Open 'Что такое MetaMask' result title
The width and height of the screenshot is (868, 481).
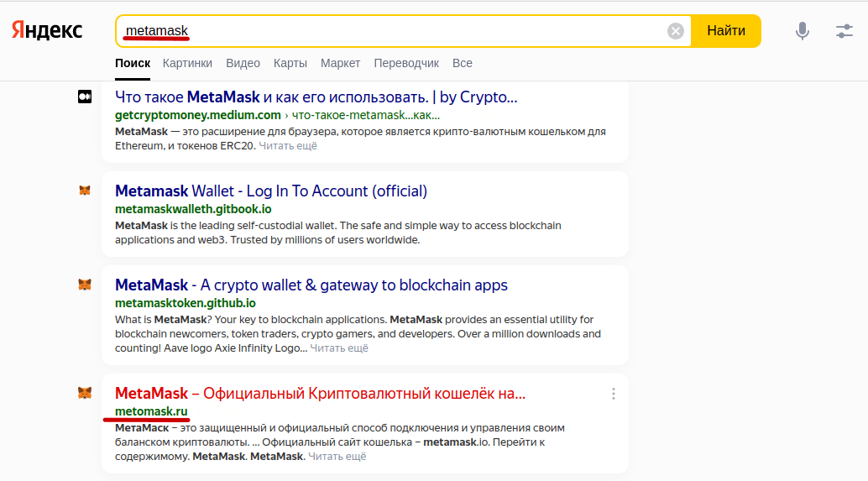click(x=316, y=97)
